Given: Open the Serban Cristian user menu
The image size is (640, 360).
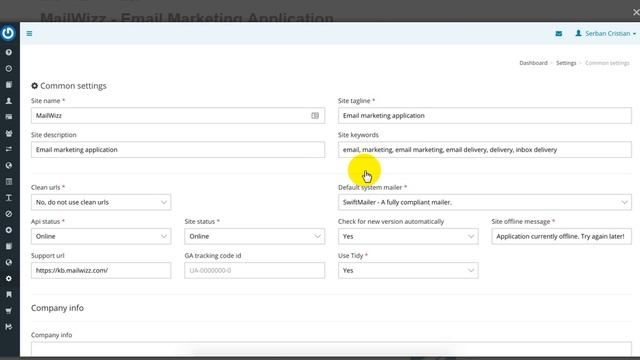Looking at the screenshot, I should point(606,33).
